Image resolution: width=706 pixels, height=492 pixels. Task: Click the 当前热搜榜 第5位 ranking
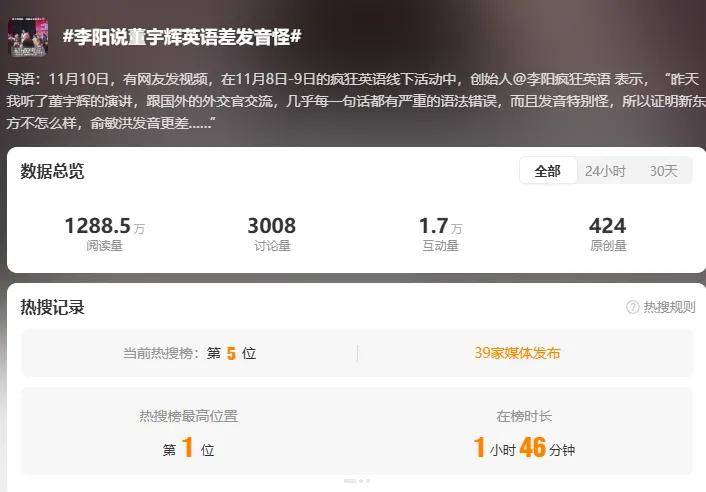click(190, 353)
